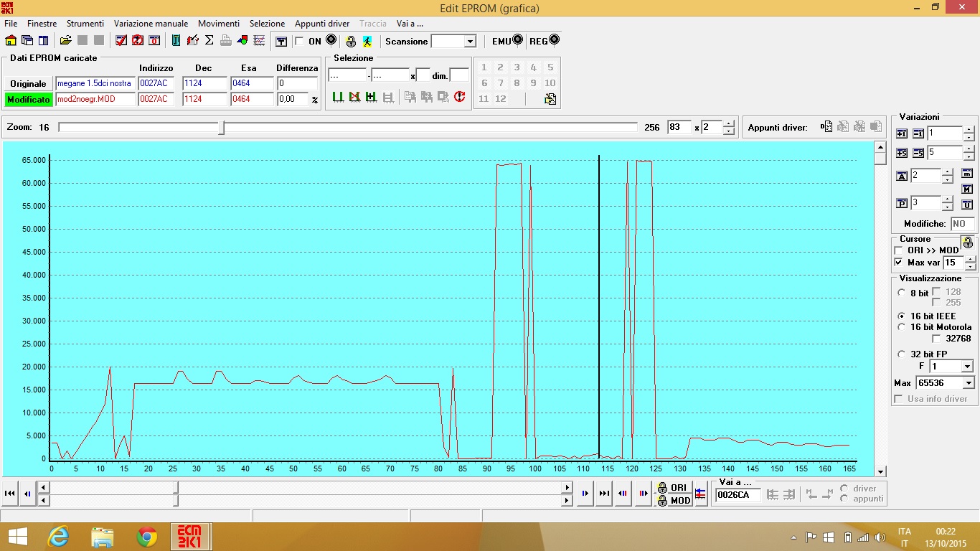Open the Finestre menu
Image resolution: width=980 pixels, height=551 pixels.
[x=42, y=24]
